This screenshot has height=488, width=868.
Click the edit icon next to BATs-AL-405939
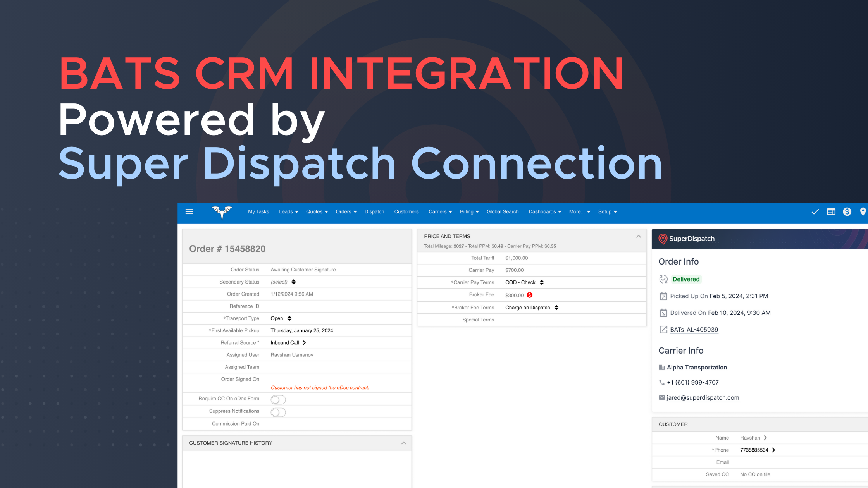663,329
